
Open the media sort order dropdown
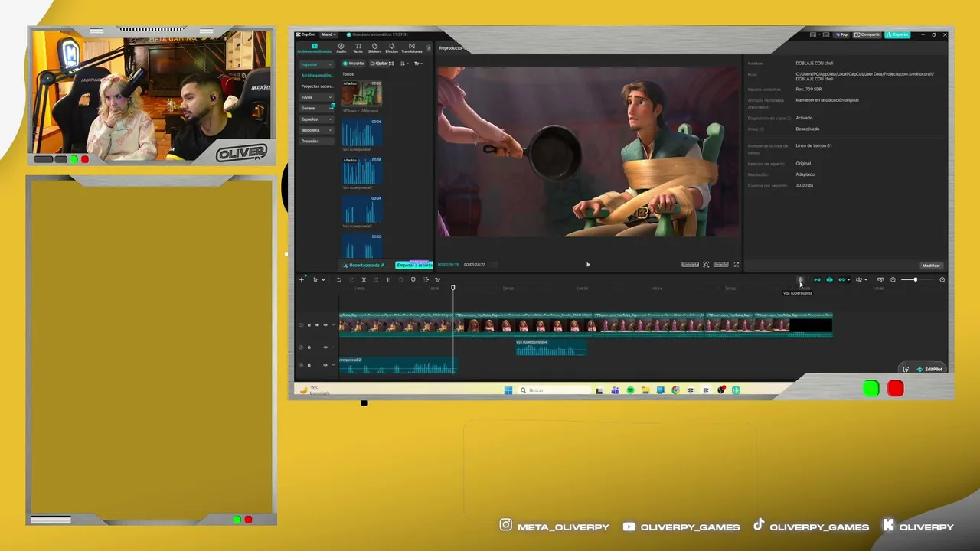pos(403,64)
